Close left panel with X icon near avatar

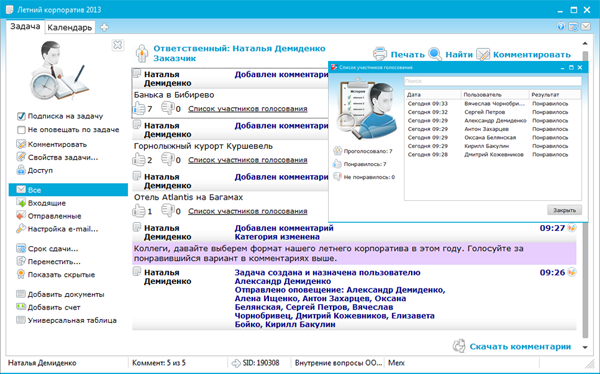tap(118, 45)
